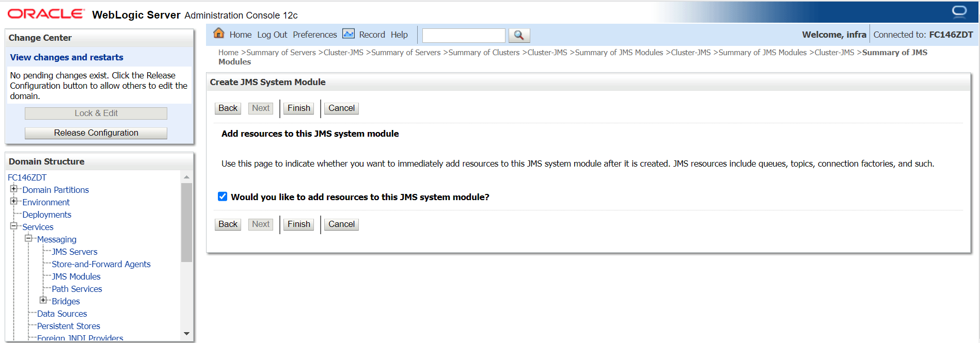This screenshot has width=980, height=343.
Task: Open the Preferences menu item
Action: [x=314, y=35]
